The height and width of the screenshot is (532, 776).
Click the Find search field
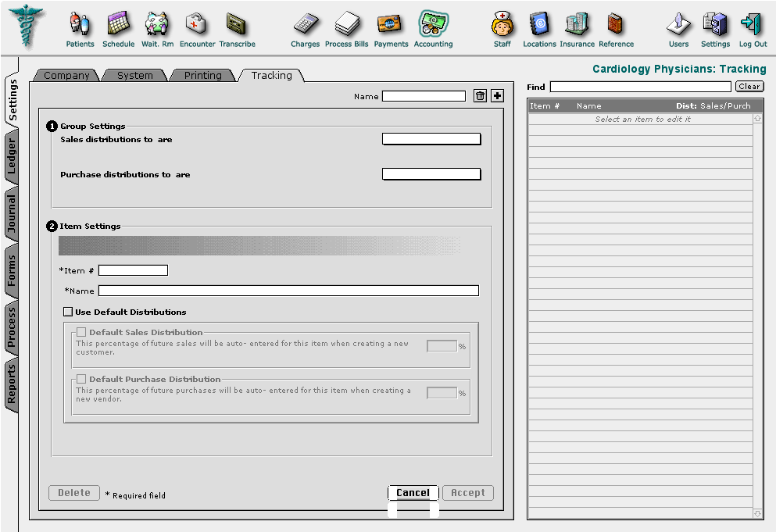(640, 87)
